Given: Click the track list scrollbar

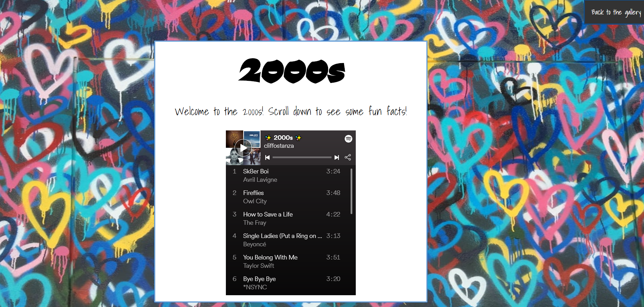Looking at the screenshot, I should 351,191.
